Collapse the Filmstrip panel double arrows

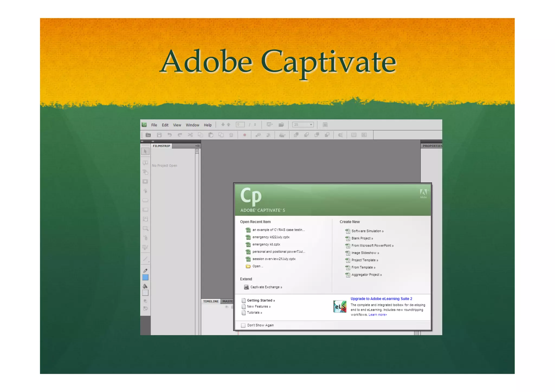tap(153, 141)
